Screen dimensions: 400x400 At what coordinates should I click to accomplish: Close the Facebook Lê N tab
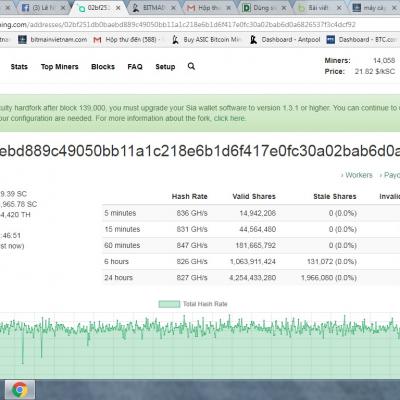coord(62,8)
